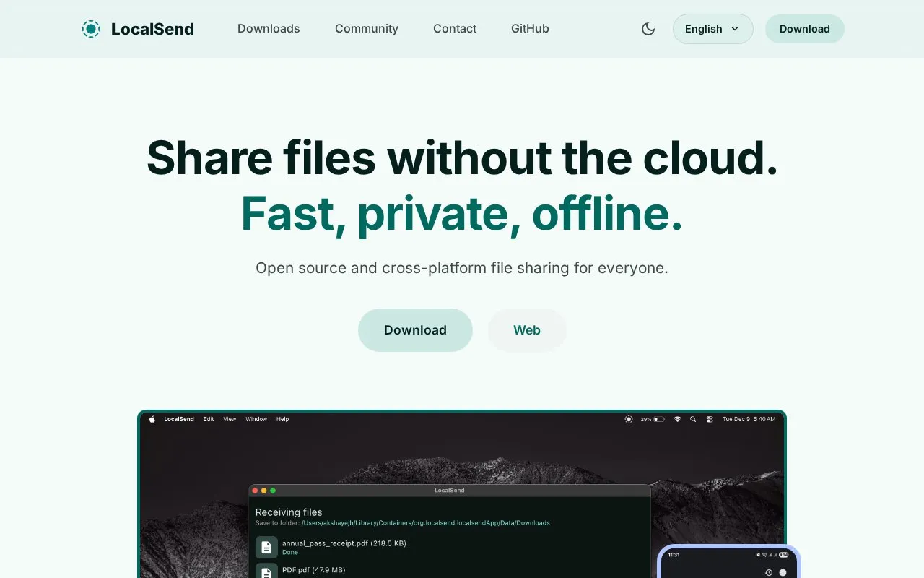924x578 pixels.
Task: Click the large Download button below the tagline
Action: coord(415,330)
